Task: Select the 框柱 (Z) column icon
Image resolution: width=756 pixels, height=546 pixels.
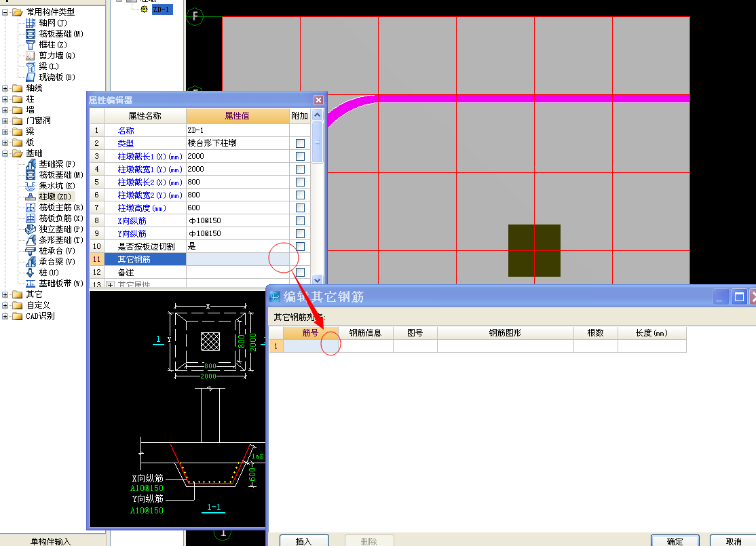Action: point(31,45)
